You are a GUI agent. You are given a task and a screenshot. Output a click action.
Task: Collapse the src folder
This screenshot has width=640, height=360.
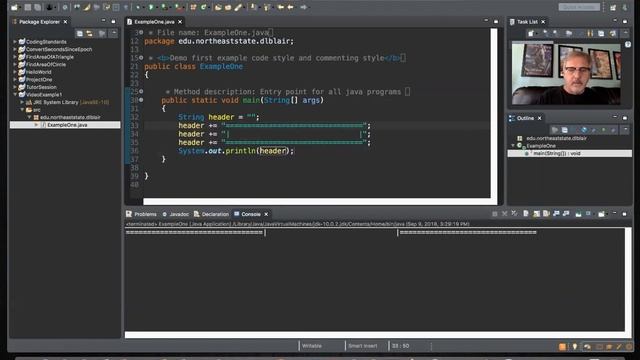(x=22, y=109)
